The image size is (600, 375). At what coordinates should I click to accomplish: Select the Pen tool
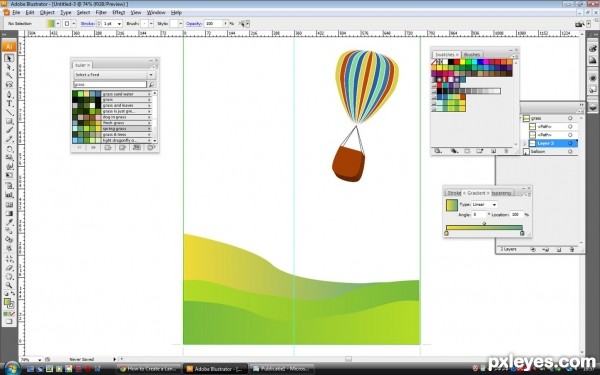tap(9, 95)
